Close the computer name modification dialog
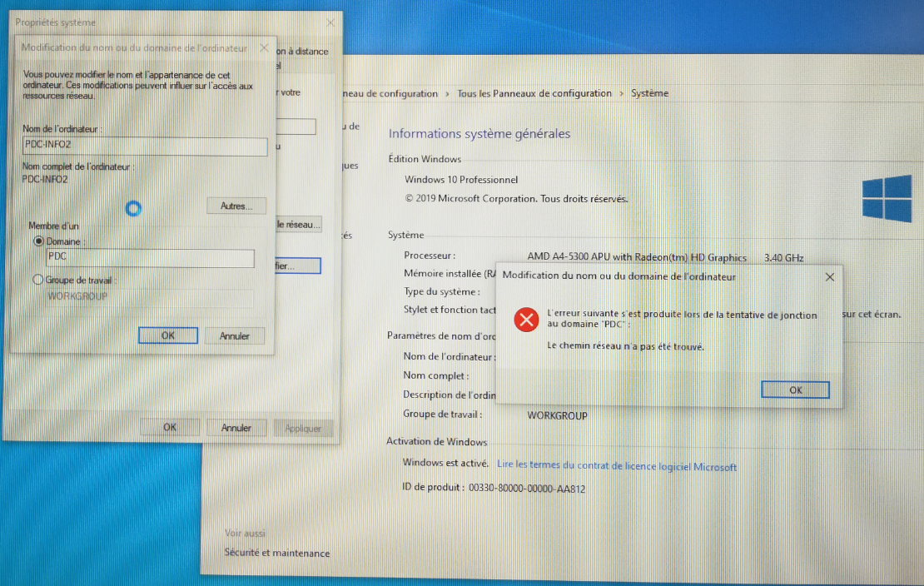The image size is (924, 586). coord(264,47)
